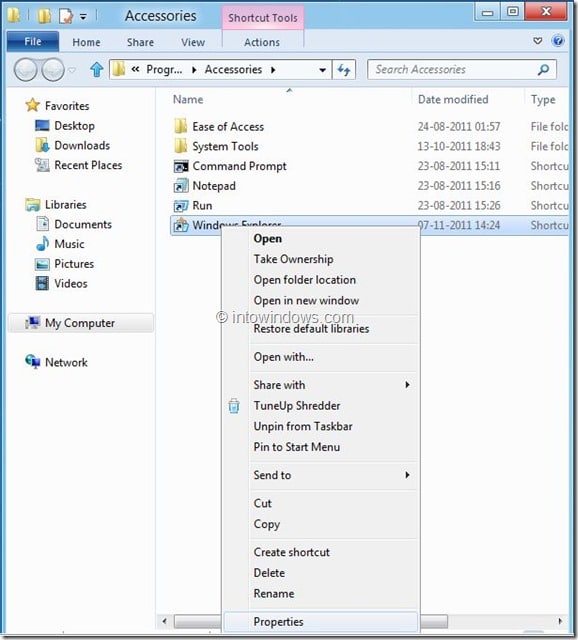578x640 pixels.
Task: Expand the Share with submenu arrow
Action: (x=407, y=385)
